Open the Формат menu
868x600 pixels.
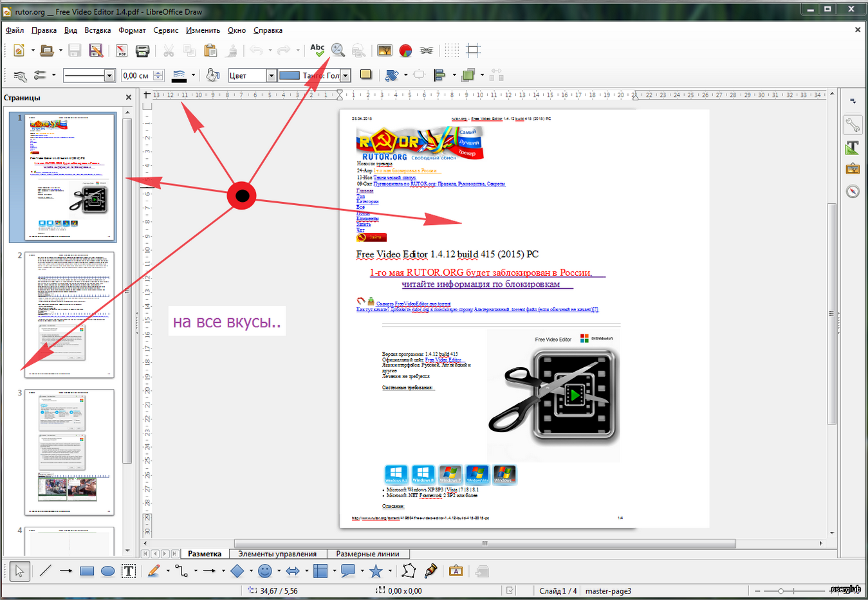point(132,30)
